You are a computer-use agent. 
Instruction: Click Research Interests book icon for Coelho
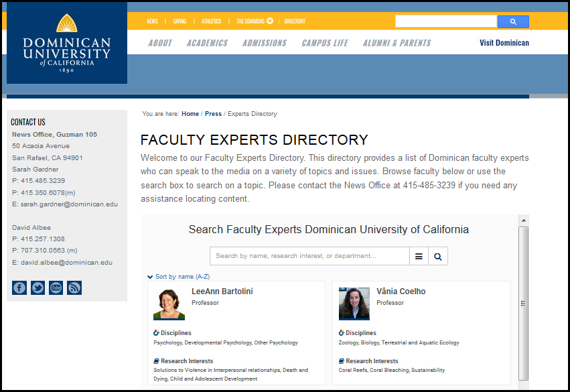tap(342, 361)
